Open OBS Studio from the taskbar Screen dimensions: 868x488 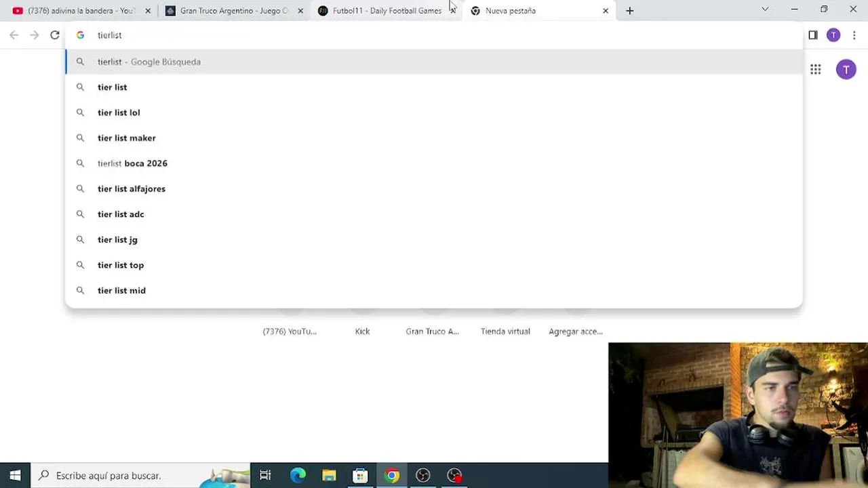click(x=422, y=476)
